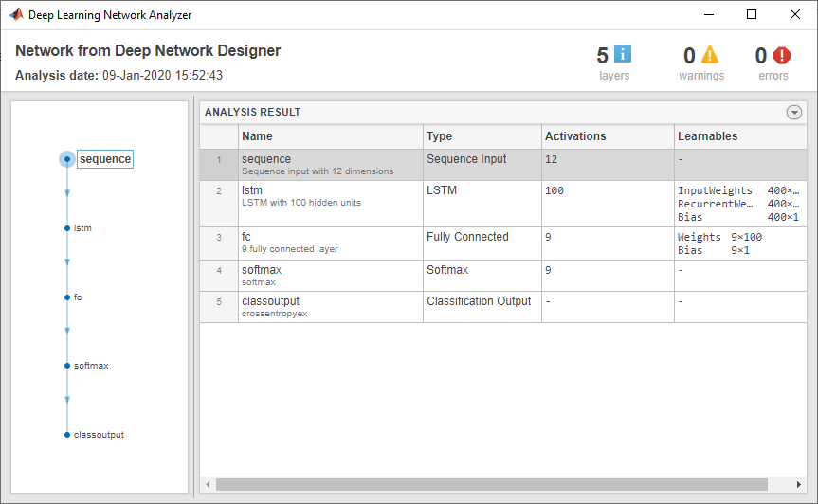Click the Activations column header
This screenshot has height=504, width=818.
(x=607, y=136)
